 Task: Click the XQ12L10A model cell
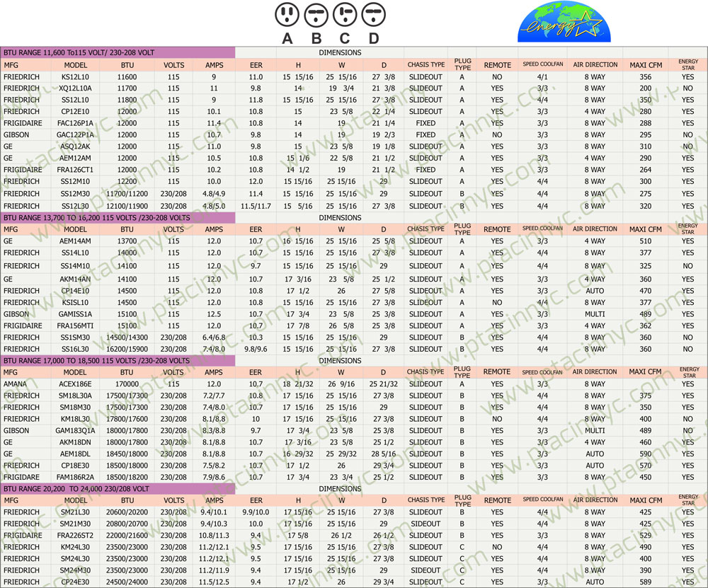75,88
